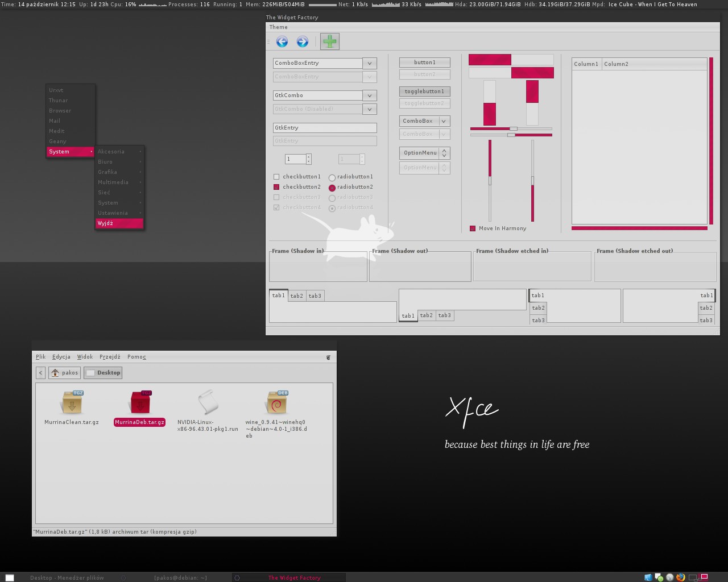
Task: Click the Desktop path button
Action: 104,373
